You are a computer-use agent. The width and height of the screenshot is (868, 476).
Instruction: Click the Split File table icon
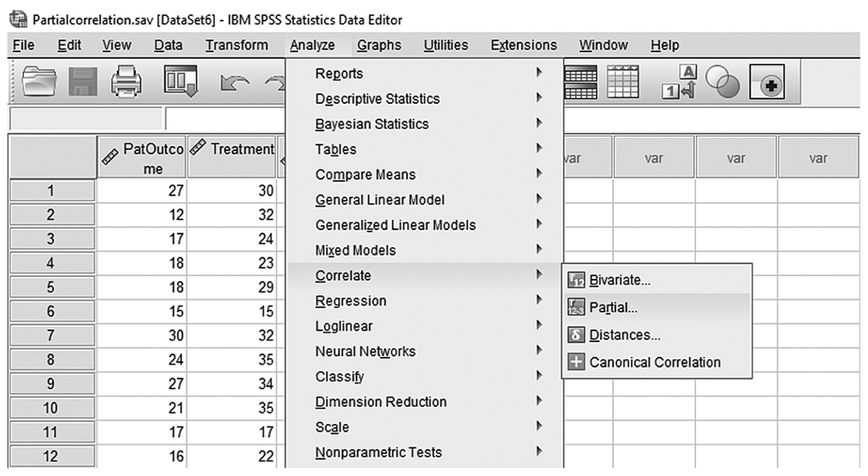pos(581,82)
